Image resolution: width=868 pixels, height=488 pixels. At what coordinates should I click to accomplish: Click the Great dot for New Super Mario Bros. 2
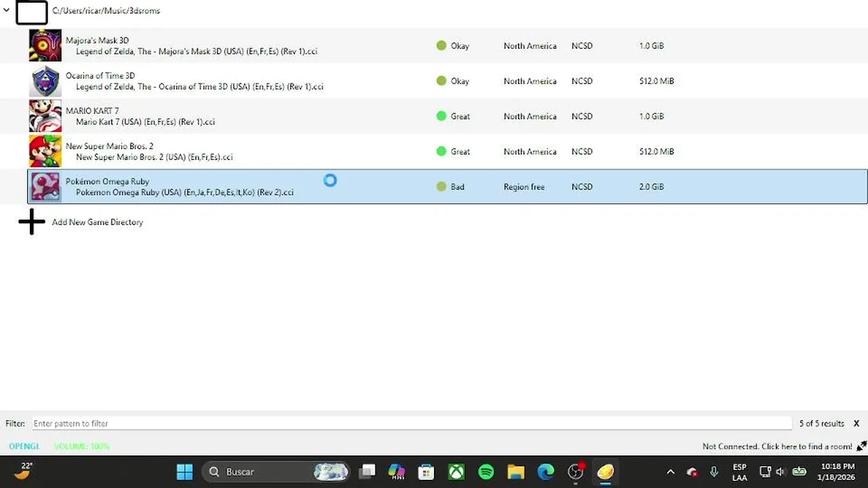pyautogui.click(x=441, y=151)
